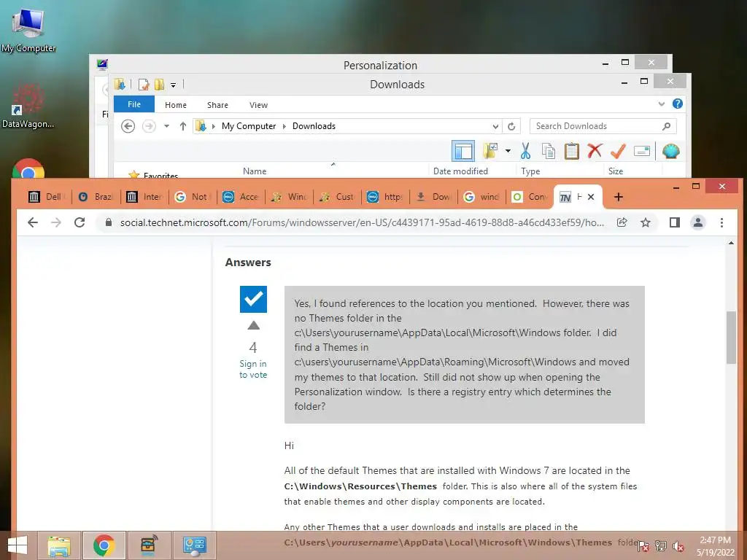Click the Chrome page vertical scrollbar thumb

click(x=731, y=337)
